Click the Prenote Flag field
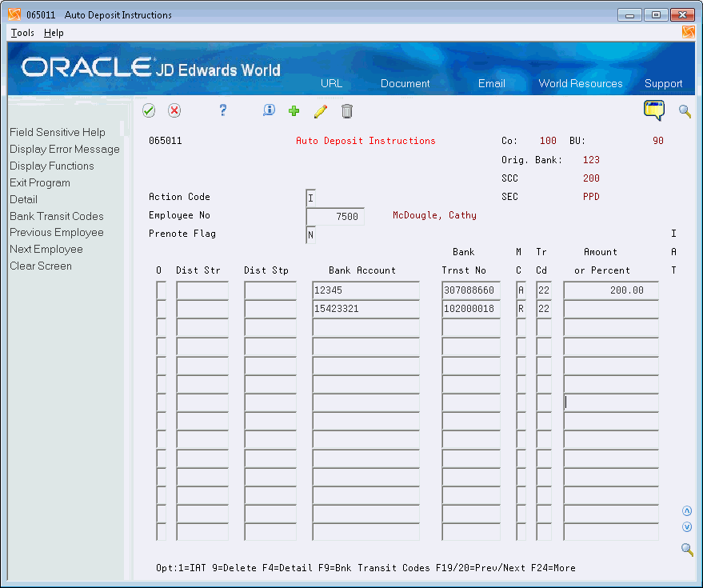Screen dimensions: 703x588 (x=310, y=234)
